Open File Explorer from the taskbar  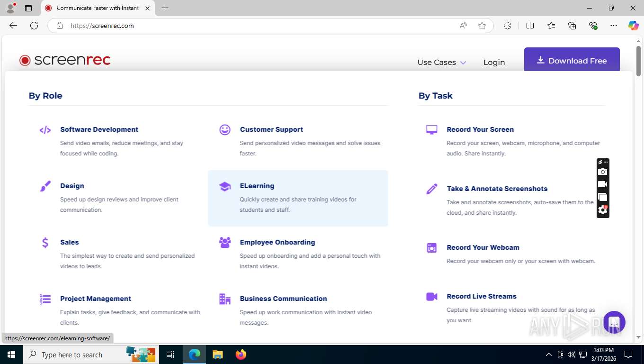coord(217,355)
